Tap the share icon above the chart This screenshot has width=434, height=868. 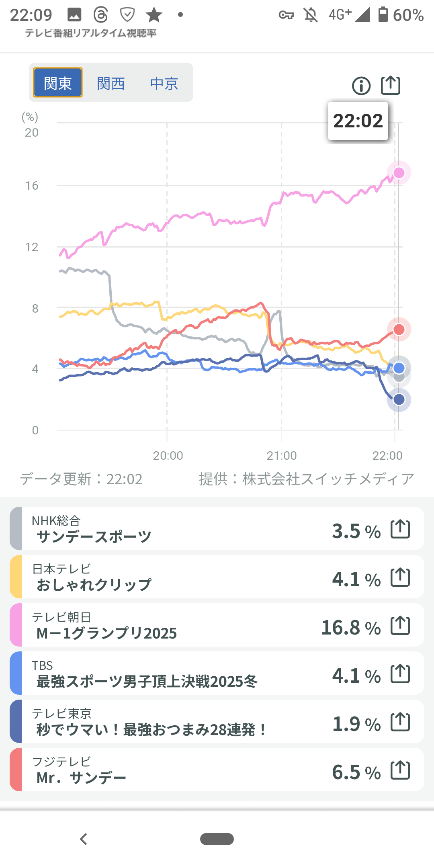391,85
